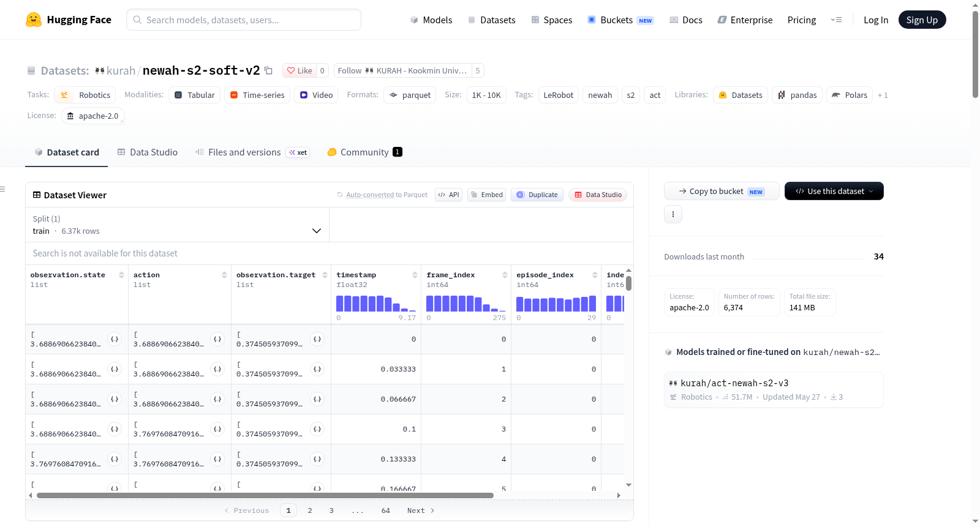
Task: Click the table horizontal scrollbar
Action: point(265,495)
